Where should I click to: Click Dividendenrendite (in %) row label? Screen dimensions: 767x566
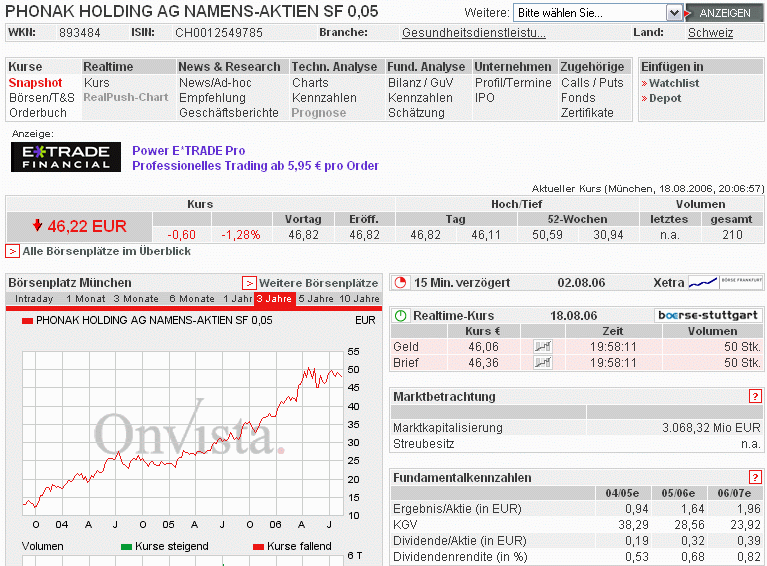460,557
